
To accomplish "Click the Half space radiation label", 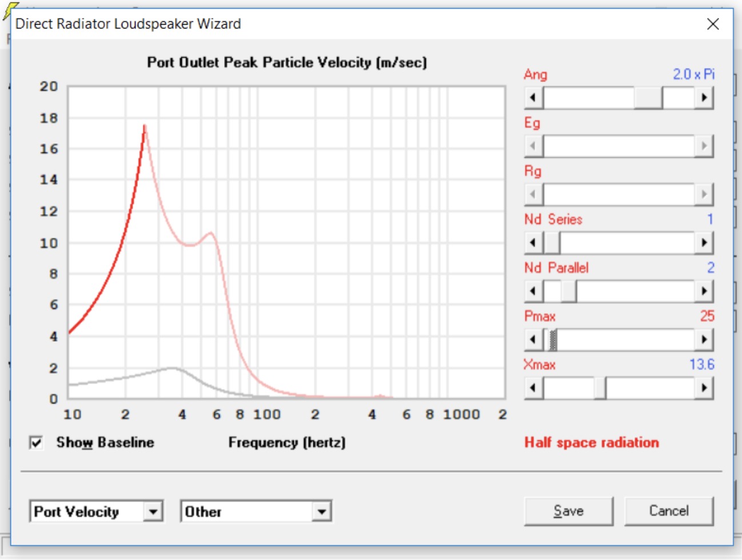I will pyautogui.click(x=592, y=443).
